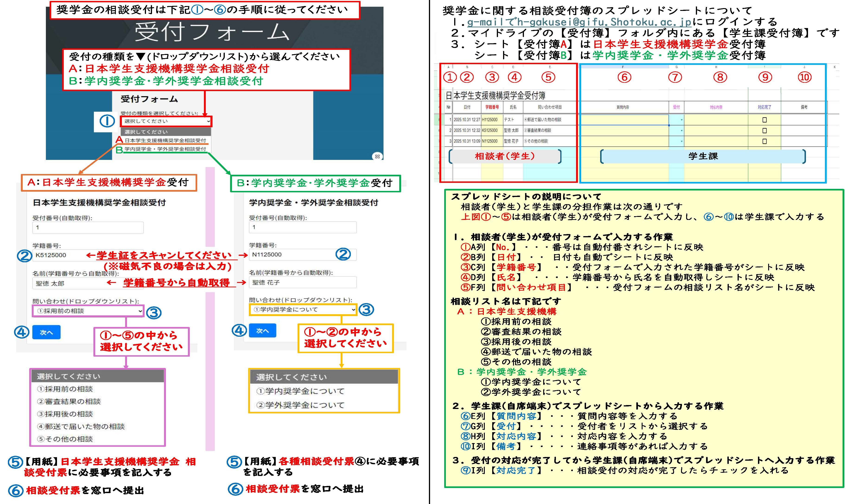Viewport: 859px width, 504px height.
Task: Click circled number ⑨ above 対応完了 column
Action: click(x=765, y=77)
